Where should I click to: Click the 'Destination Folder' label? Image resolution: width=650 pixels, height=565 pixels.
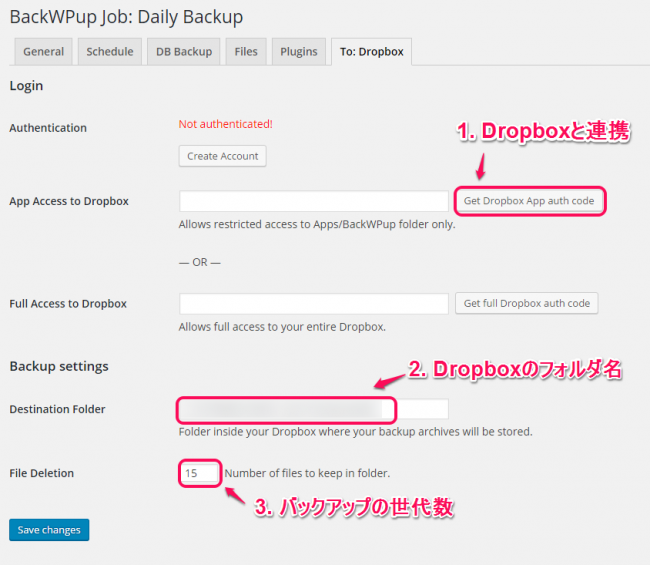click(x=57, y=409)
